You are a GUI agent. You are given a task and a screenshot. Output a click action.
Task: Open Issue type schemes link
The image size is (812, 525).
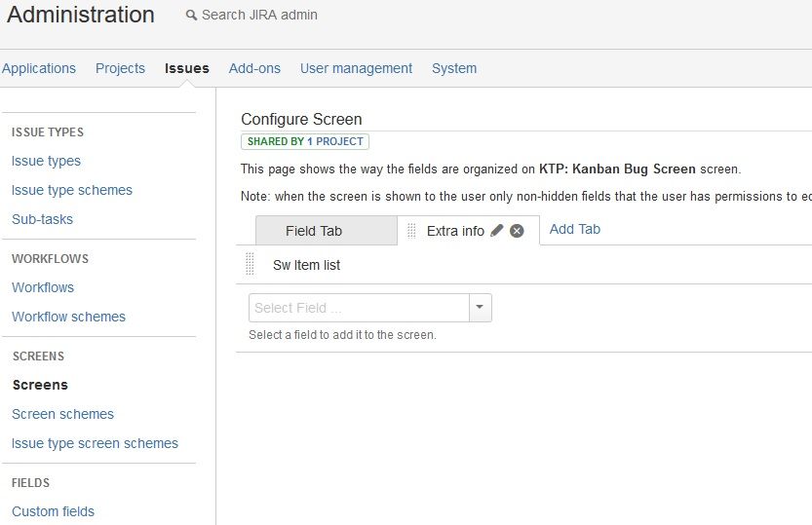tap(72, 190)
